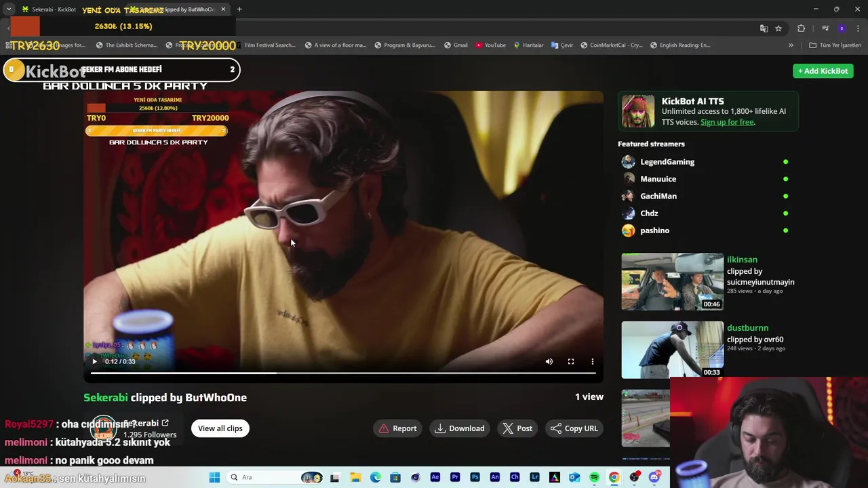Share the clip via Post button
The image size is (868, 488).
click(x=517, y=428)
